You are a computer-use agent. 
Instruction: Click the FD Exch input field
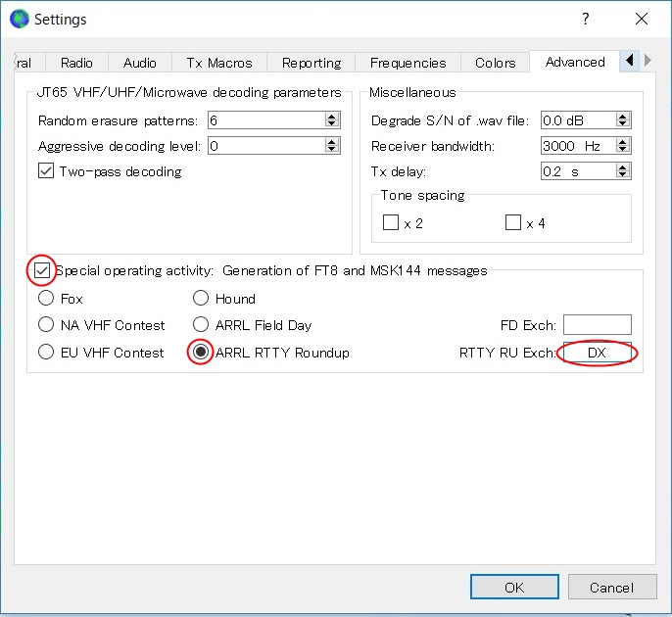coord(597,325)
